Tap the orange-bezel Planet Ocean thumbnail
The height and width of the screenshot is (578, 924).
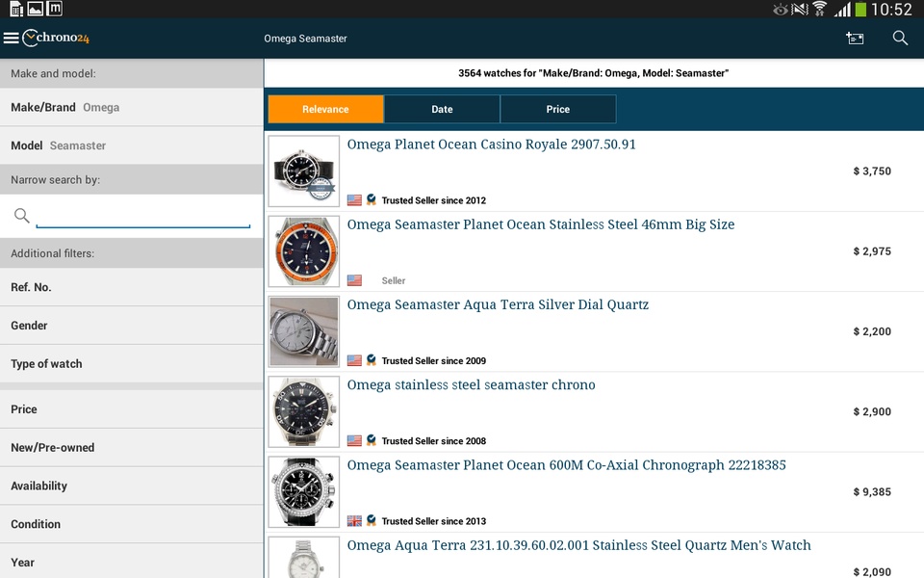pyautogui.click(x=304, y=251)
